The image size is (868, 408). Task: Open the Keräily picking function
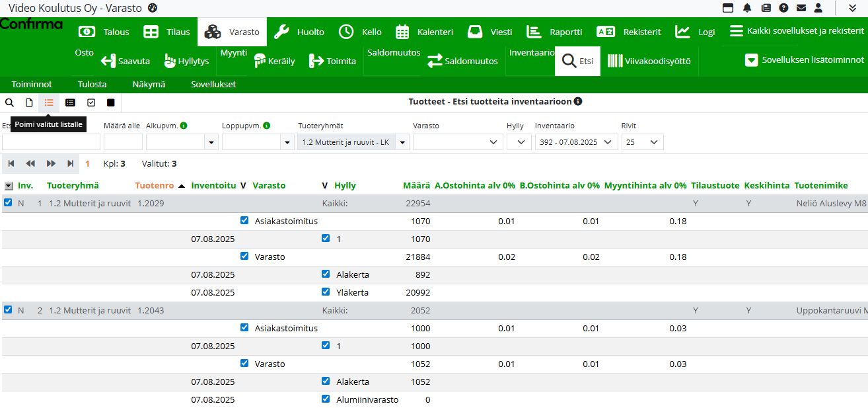[274, 61]
